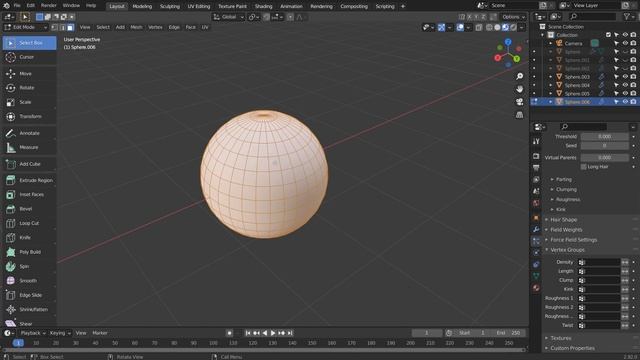Expand the Clumping panel

coord(566,189)
